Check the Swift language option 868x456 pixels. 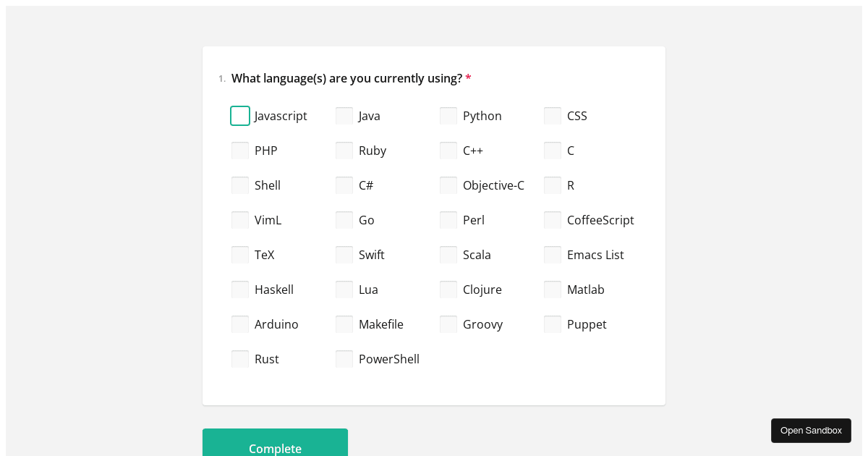(x=344, y=255)
